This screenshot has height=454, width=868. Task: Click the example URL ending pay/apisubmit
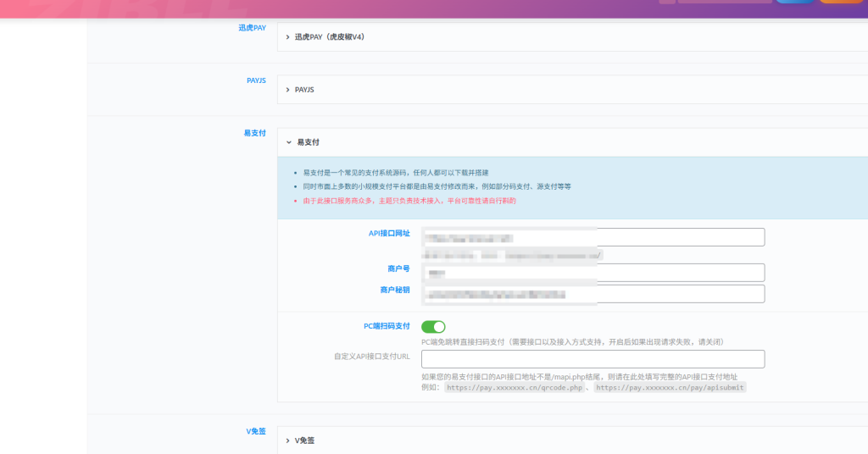[670, 388]
